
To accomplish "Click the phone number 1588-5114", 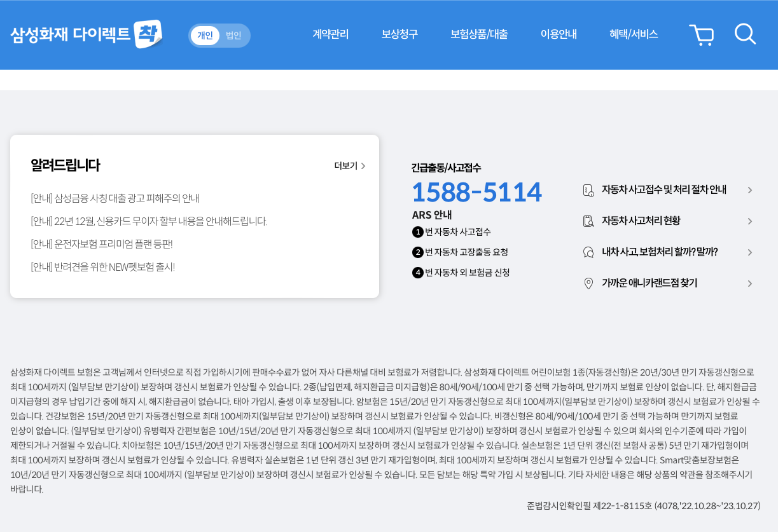I will pos(477,192).
